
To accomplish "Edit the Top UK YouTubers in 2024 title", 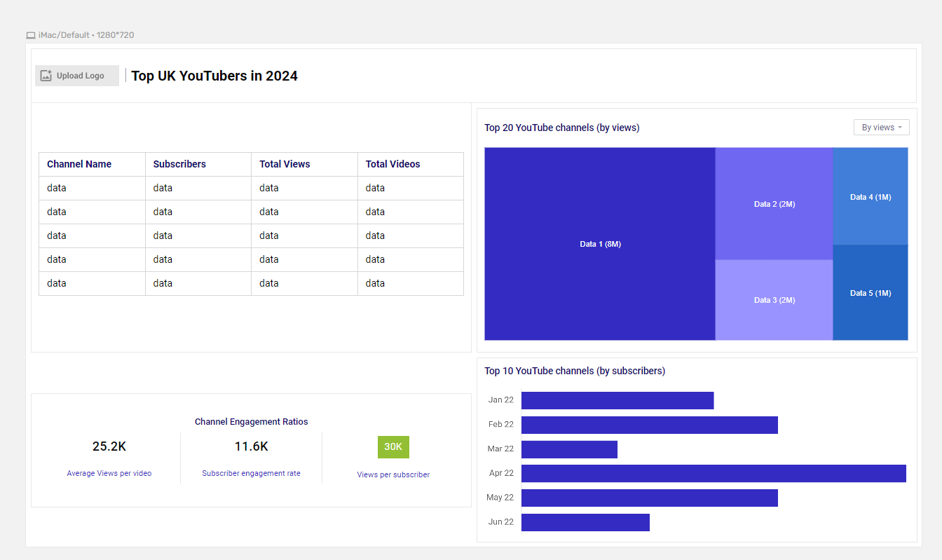I will (x=214, y=76).
